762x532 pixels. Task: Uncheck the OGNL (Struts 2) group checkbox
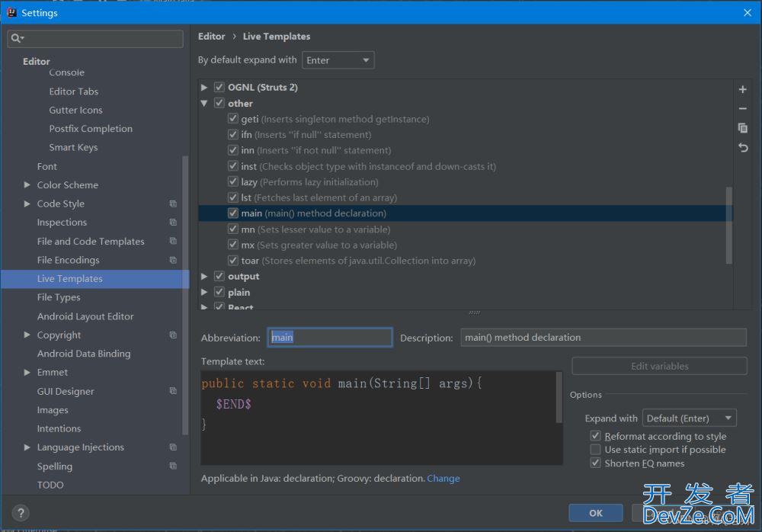point(219,87)
